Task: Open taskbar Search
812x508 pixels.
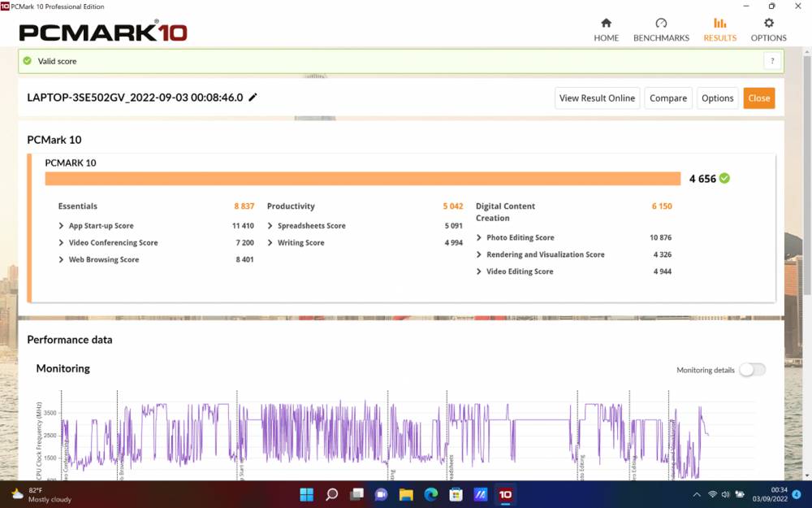Action: [x=331, y=494]
